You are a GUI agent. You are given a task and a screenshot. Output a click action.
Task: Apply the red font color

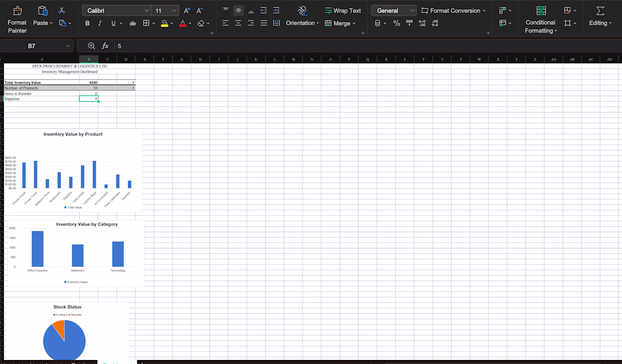[x=183, y=23]
